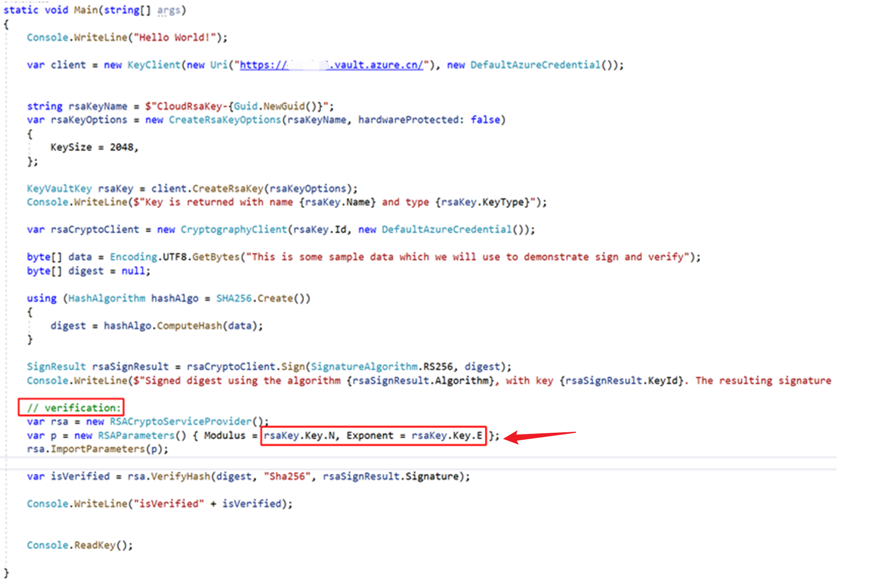Click the CreateRsaKeyOptions type name
The image size is (871, 588).
[x=224, y=120]
